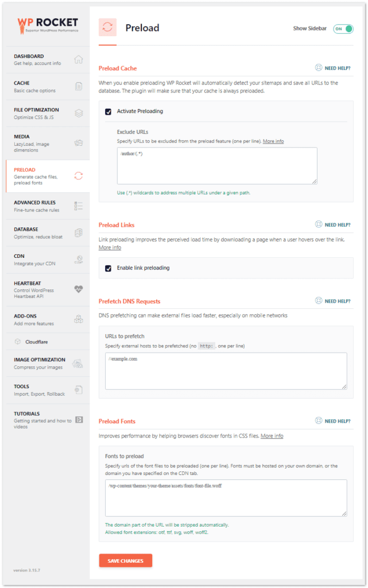Open Image Optimization section
The image size is (368, 588).
tap(48, 363)
